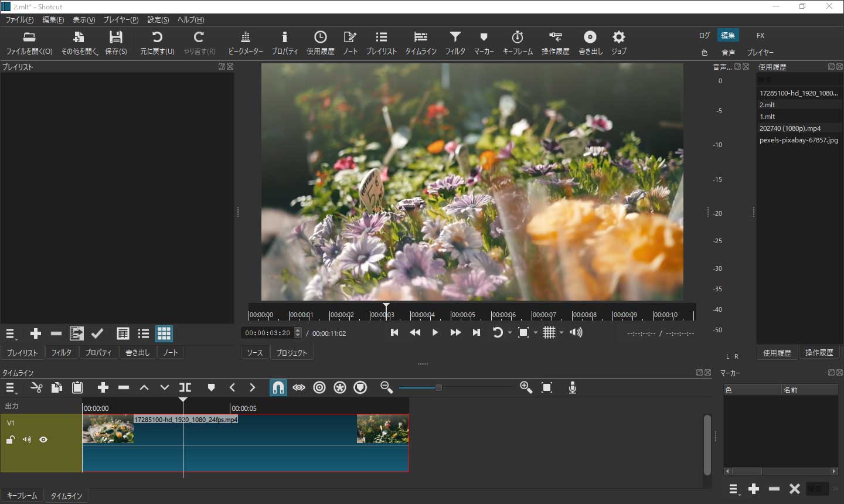The image size is (844, 504).
Task: Open ファイル menu
Action: [19, 19]
